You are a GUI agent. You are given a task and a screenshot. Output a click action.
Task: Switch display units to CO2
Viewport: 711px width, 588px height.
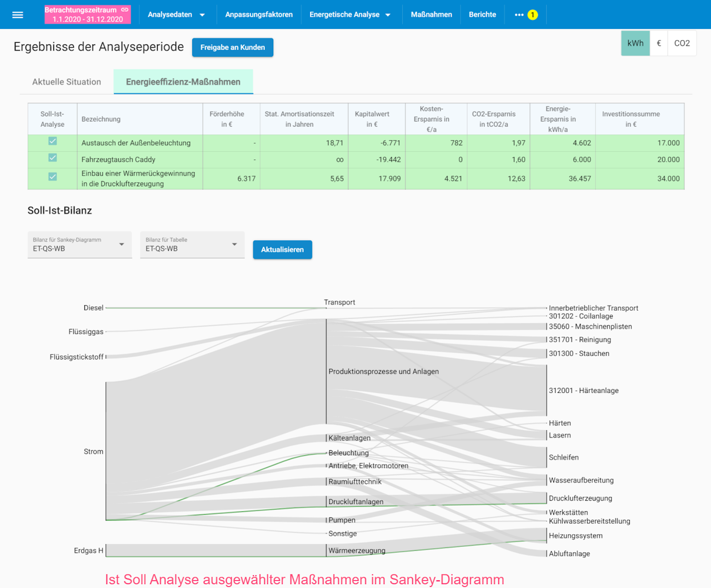tap(682, 43)
